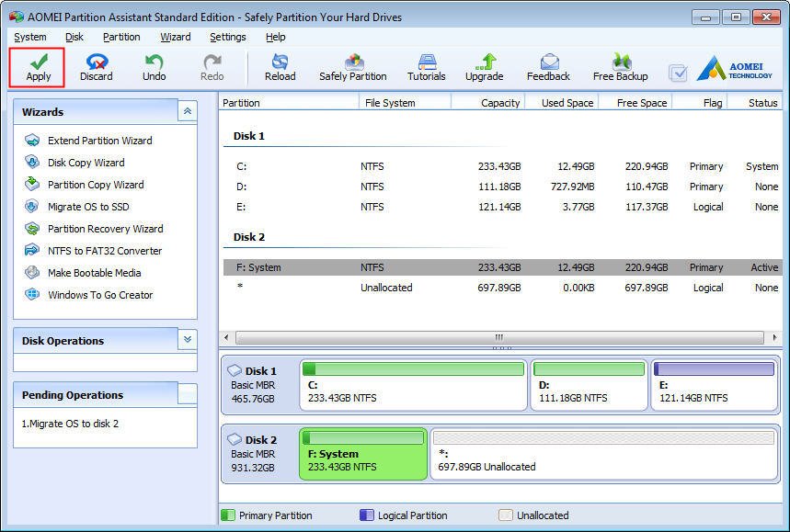Discard all pending changes
Viewport: 790px width, 532px height.
[97, 67]
